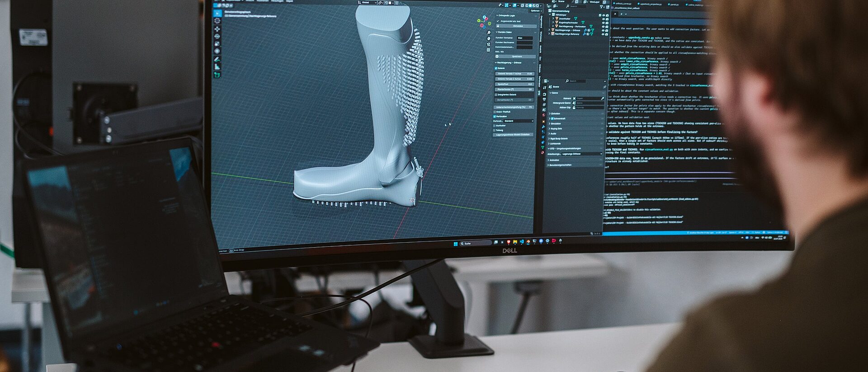This screenshot has height=372, width=868.
Task: Open the Object Data green triangle tab
Action: tap(543, 147)
